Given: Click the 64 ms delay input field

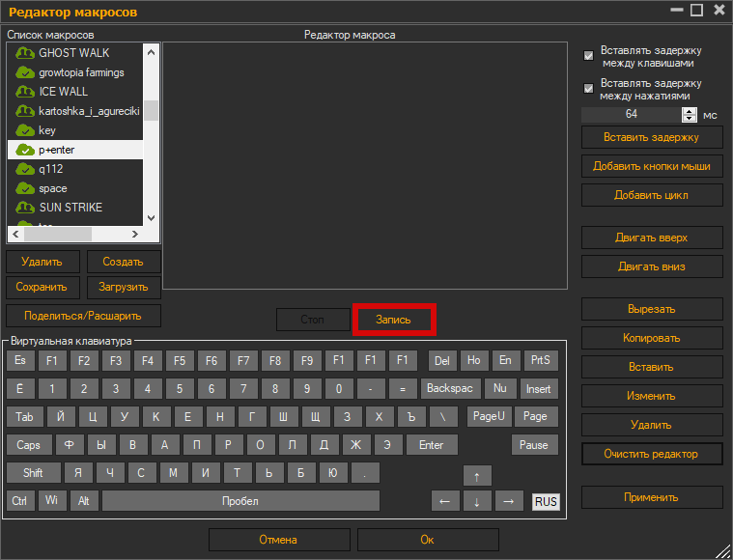Looking at the screenshot, I should click(632, 115).
